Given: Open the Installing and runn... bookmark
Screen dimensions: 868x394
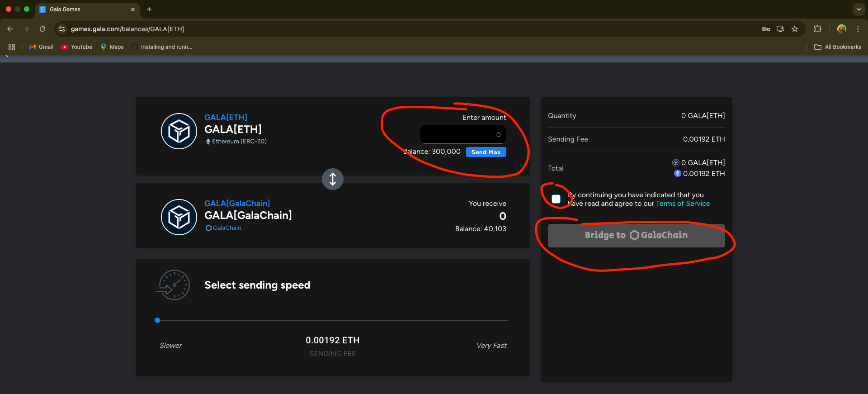Looking at the screenshot, I should click(162, 47).
